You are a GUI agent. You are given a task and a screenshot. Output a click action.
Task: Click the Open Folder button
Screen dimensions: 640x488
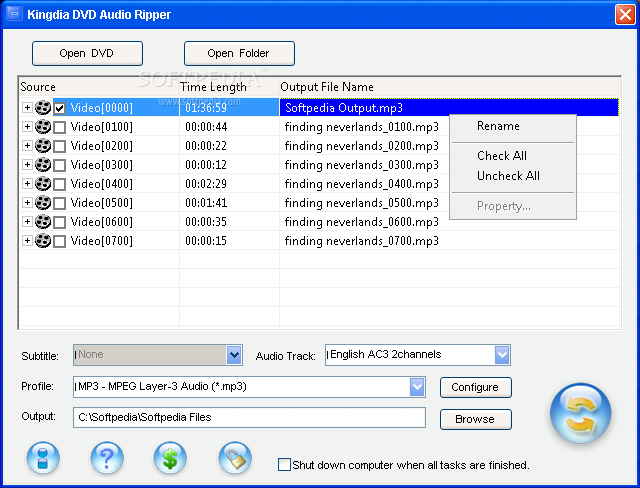(x=239, y=53)
